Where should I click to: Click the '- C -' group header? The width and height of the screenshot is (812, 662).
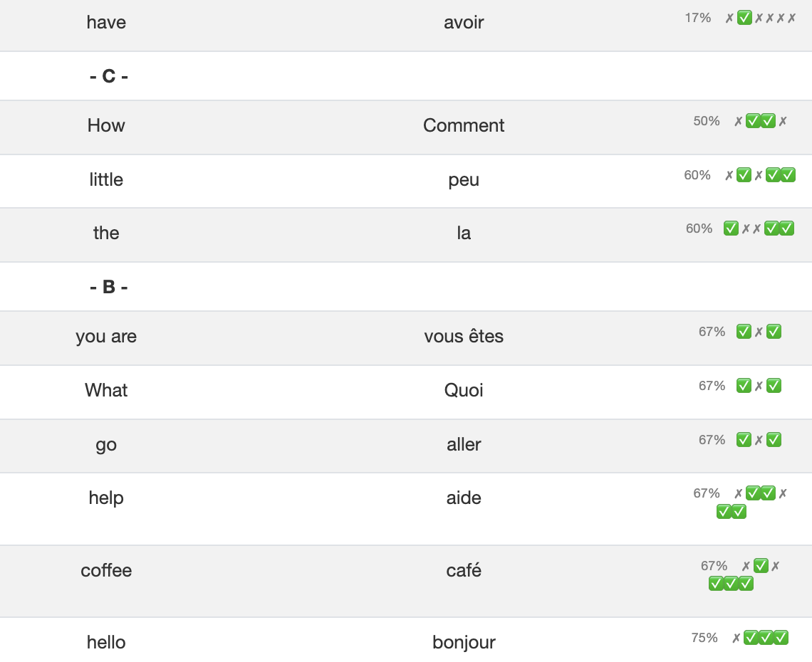(x=109, y=76)
